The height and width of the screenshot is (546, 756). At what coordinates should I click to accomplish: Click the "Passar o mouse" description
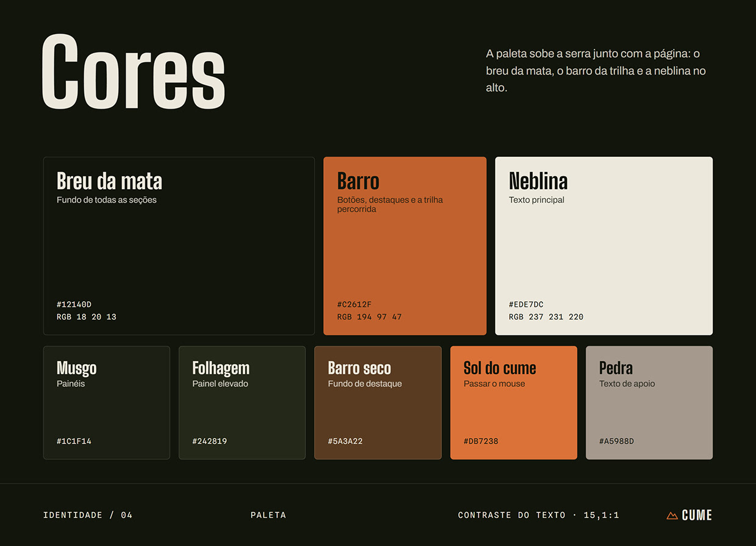pyautogui.click(x=494, y=384)
